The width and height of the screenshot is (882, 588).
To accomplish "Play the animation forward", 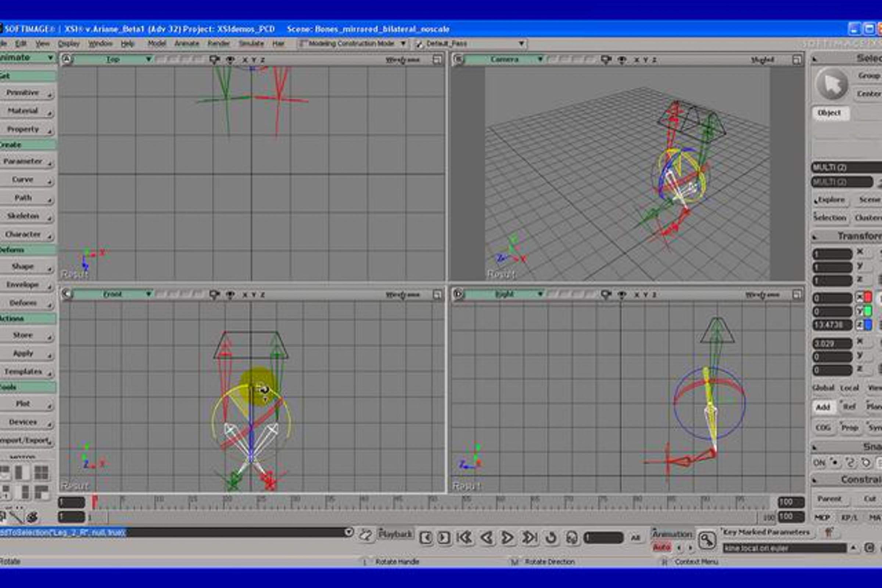I will [507, 538].
